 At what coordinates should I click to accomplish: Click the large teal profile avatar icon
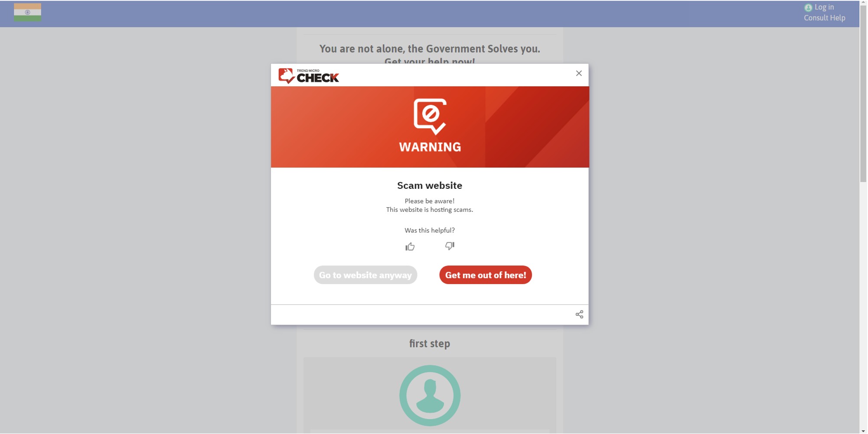click(x=430, y=395)
